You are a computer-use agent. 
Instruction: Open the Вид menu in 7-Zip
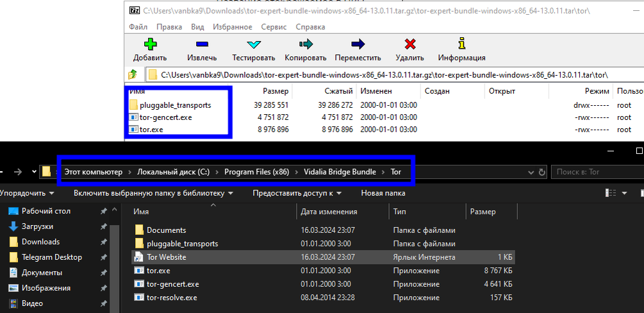click(x=197, y=27)
